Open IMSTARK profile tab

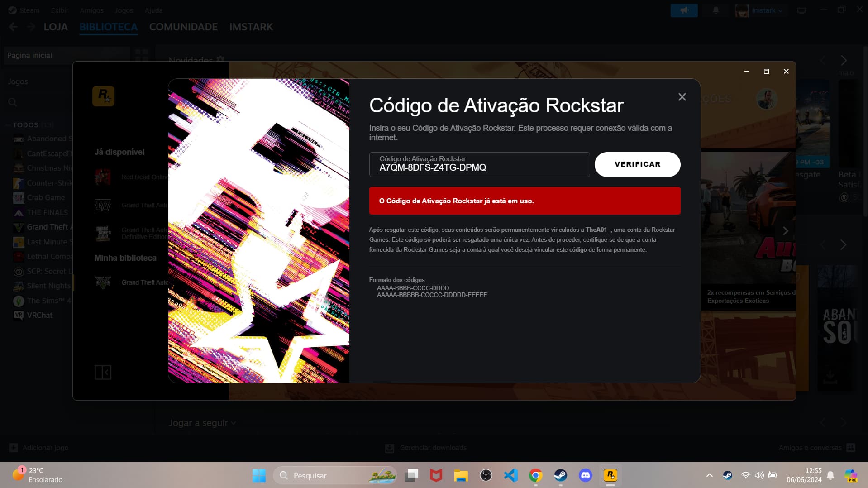251,27
